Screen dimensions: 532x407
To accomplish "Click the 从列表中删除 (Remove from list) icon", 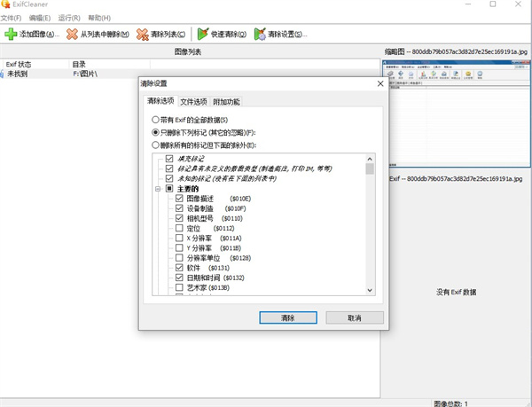I will (73, 35).
